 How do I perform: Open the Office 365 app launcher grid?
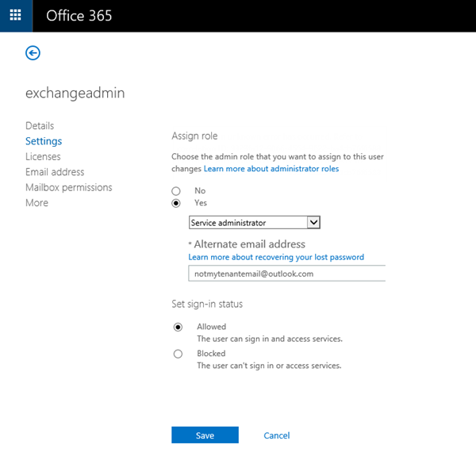click(15, 16)
